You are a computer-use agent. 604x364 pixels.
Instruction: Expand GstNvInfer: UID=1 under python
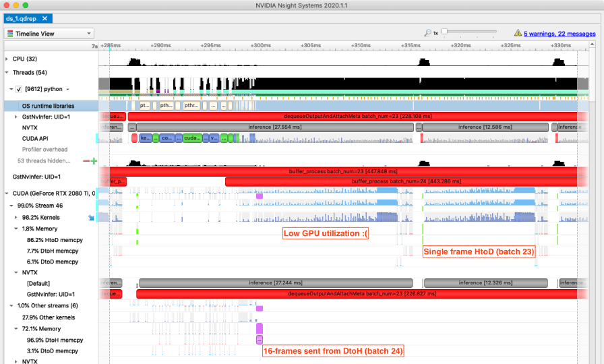coord(16,117)
